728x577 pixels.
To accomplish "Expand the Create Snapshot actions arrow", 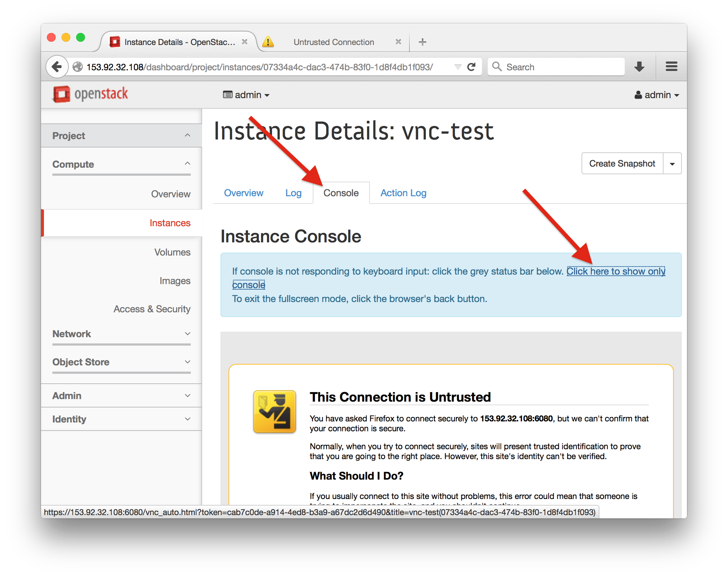I will [x=672, y=164].
